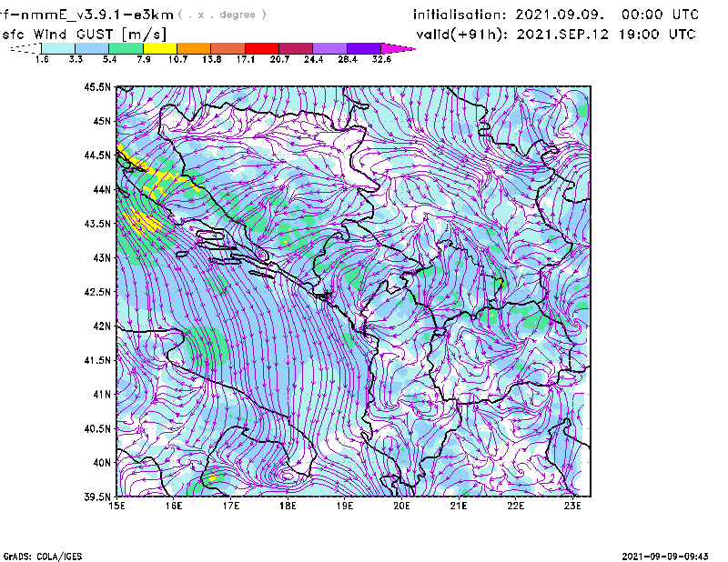Click the '7.9' colorbar value
The height and width of the screenshot is (562, 728).
click(x=144, y=59)
